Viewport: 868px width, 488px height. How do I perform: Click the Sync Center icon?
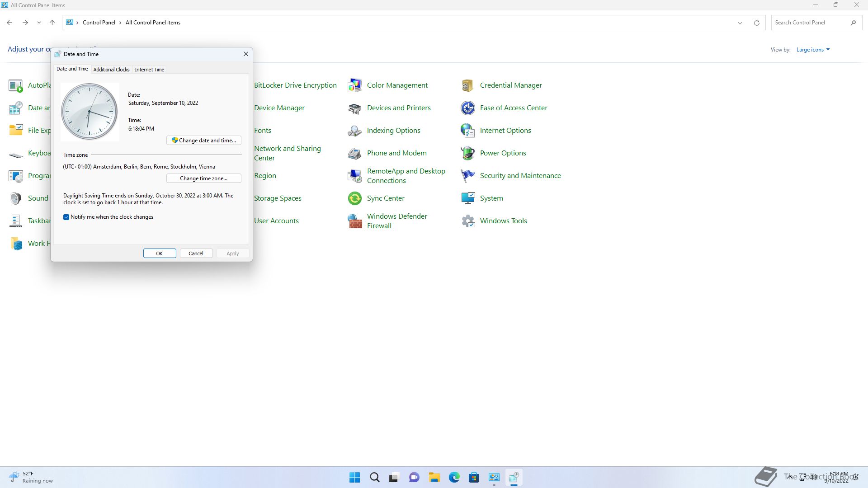tap(355, 198)
